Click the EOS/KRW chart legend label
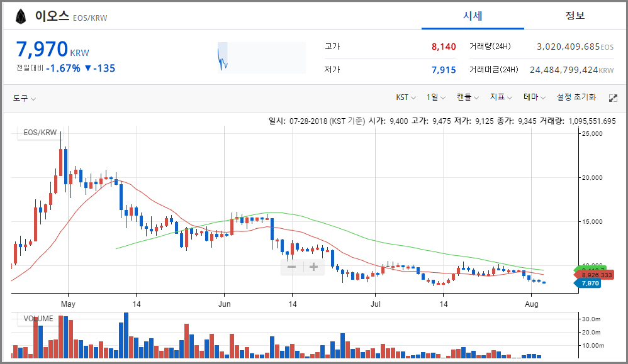Image resolution: width=628 pixels, height=364 pixels. 40,133
